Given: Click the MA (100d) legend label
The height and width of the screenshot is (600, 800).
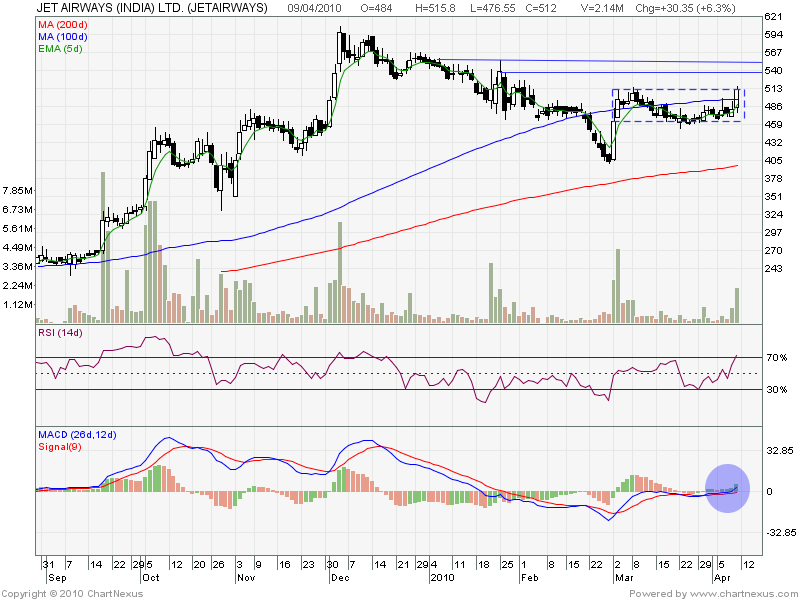Looking at the screenshot, I should click(63, 35).
